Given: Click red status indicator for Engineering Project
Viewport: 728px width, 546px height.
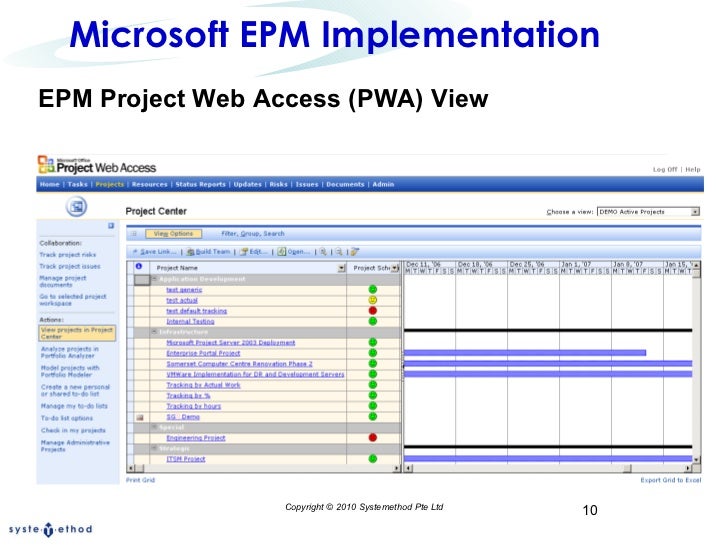Looking at the screenshot, I should point(372,437).
